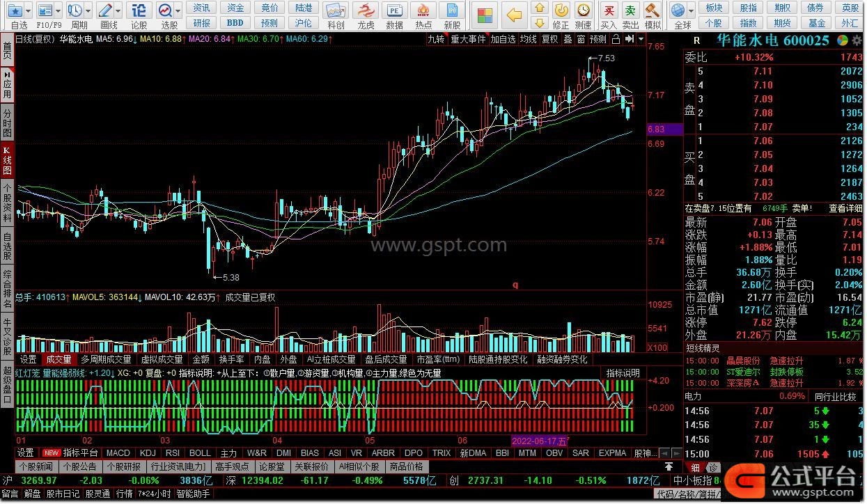The width and height of the screenshot is (867, 504).
Task: Select the 多周期成交量 tab
Action: (106, 360)
